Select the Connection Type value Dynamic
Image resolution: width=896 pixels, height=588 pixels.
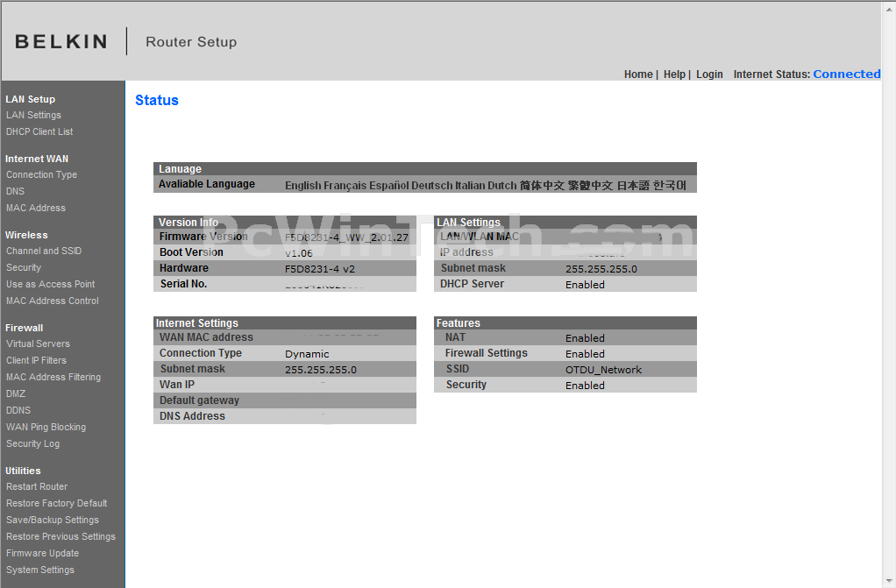(x=307, y=354)
